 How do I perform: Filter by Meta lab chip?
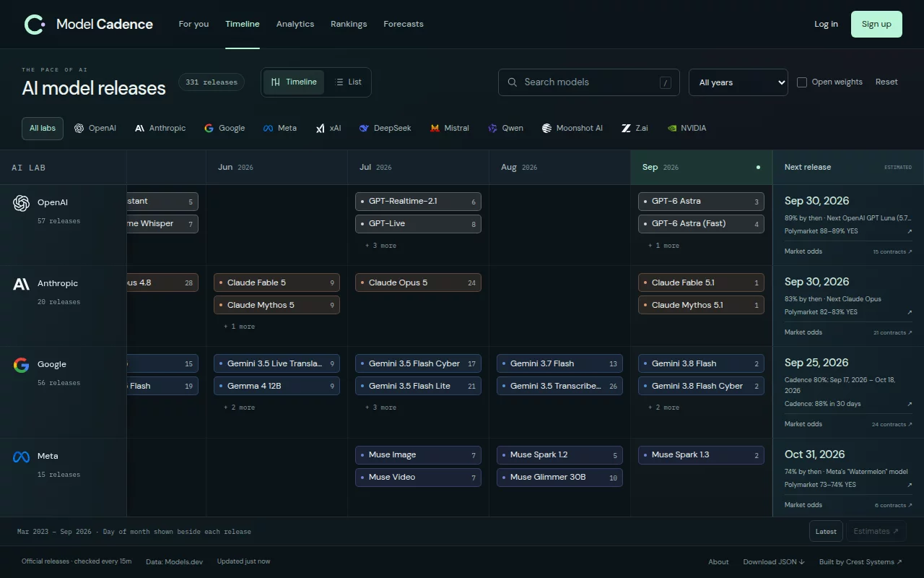(279, 128)
